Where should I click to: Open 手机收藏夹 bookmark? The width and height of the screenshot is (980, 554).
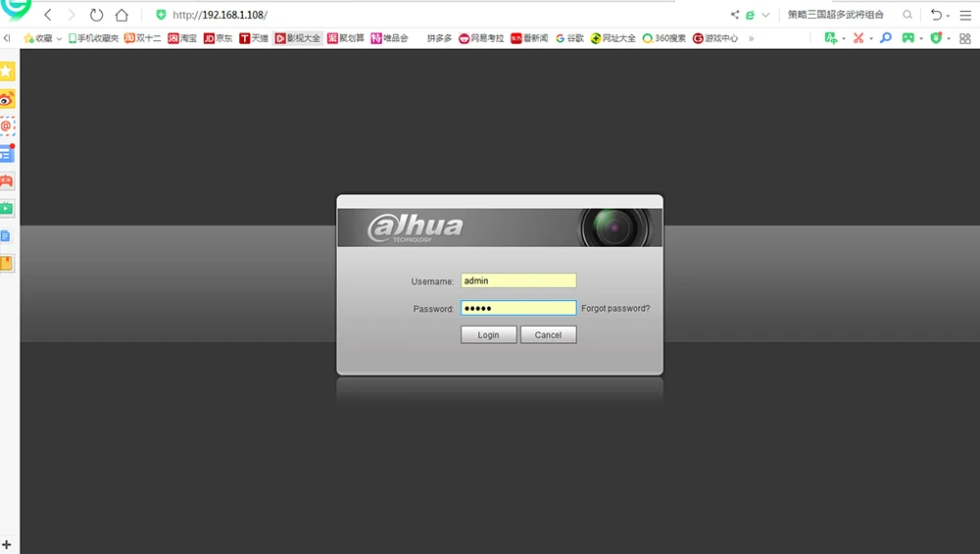(x=93, y=38)
